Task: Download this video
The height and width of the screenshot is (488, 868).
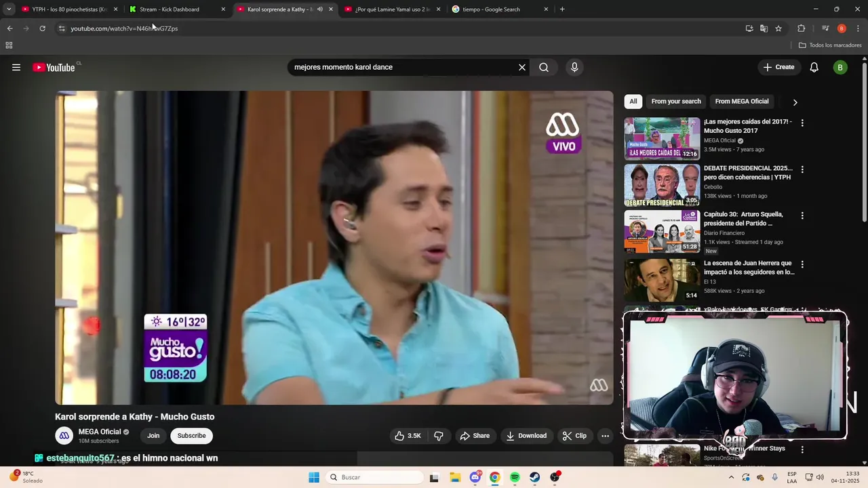Action: point(526,436)
